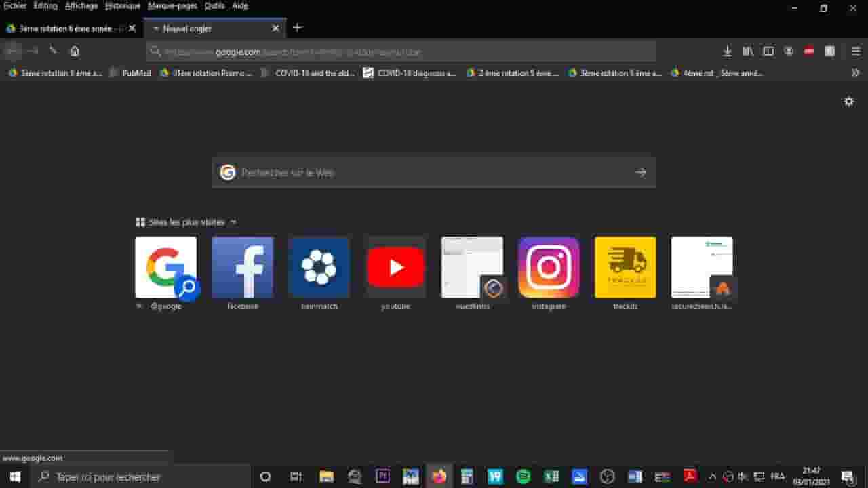Open the Library bookshelf icon
Screen dimensions: 868x488
[x=748, y=51]
